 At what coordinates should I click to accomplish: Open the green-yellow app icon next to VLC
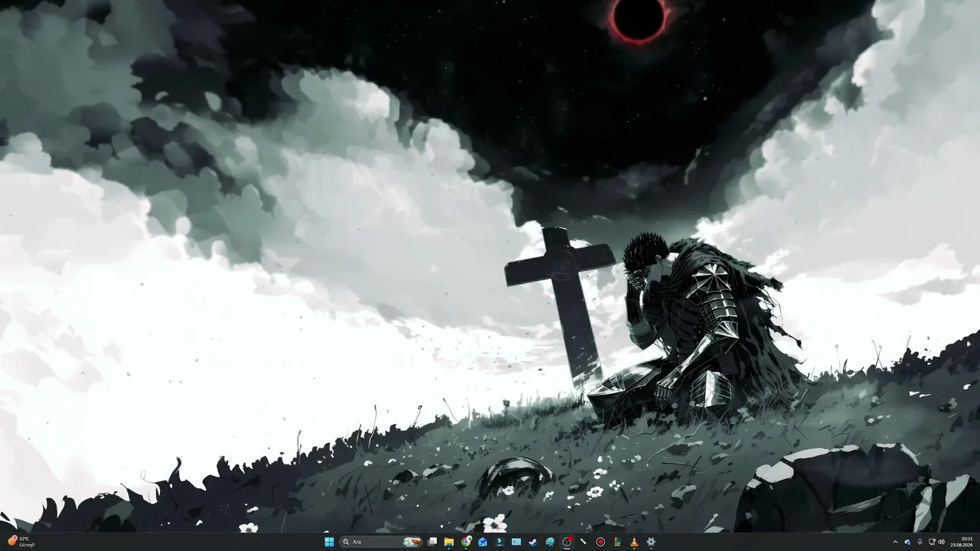[x=617, y=542]
